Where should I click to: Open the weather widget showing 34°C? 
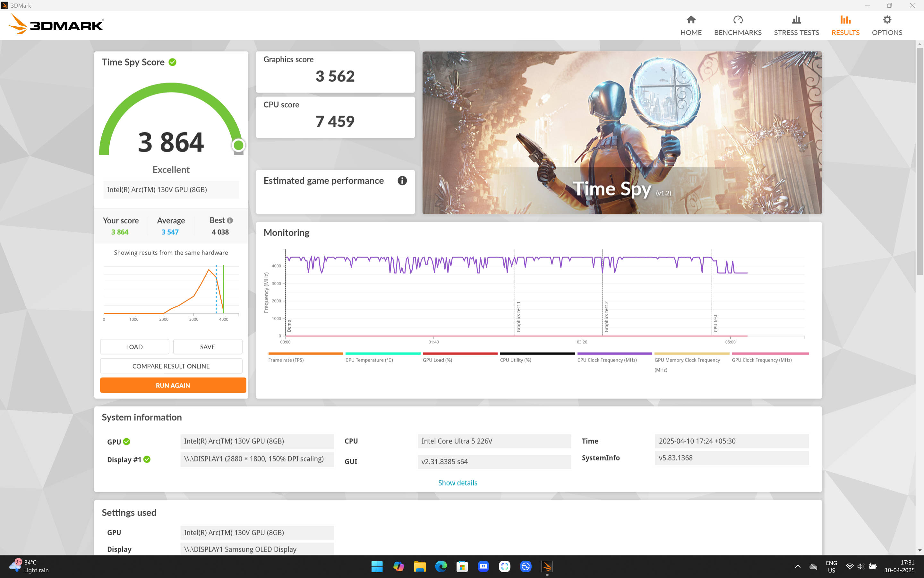pos(30,566)
